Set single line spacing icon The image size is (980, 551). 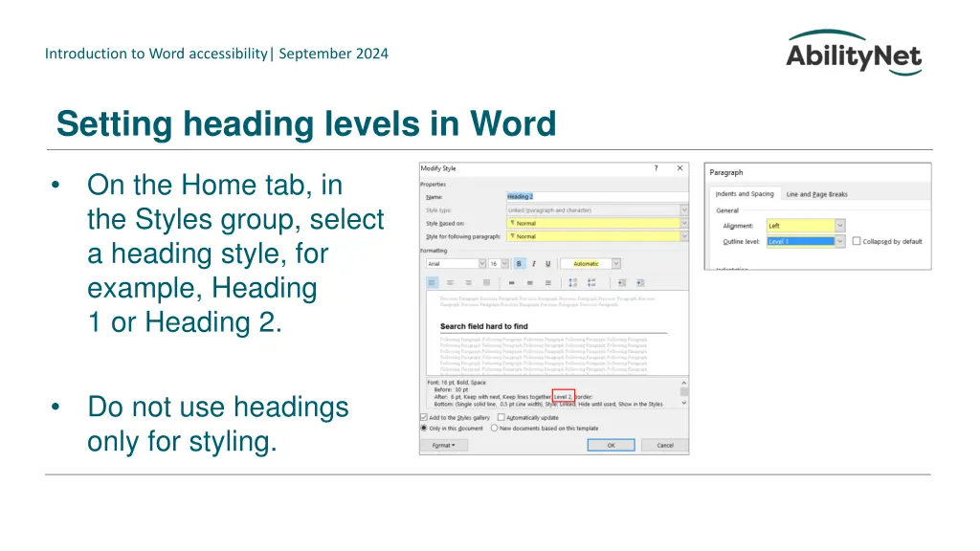pyautogui.click(x=511, y=283)
